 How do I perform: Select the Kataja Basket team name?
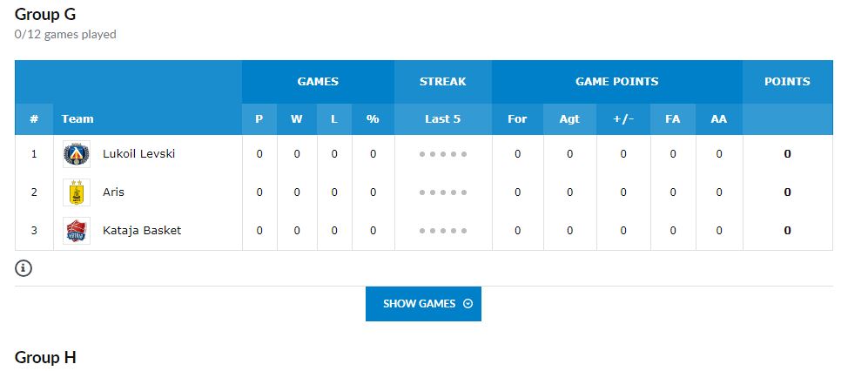[141, 231]
